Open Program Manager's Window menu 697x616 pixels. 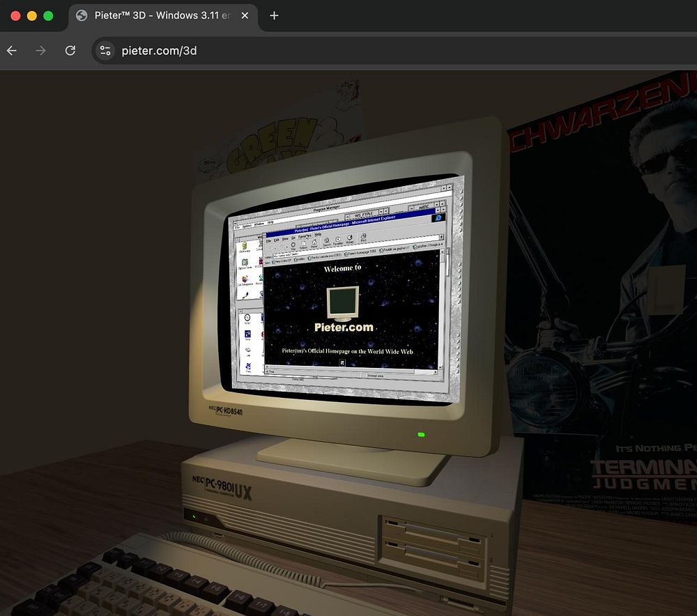[259, 224]
